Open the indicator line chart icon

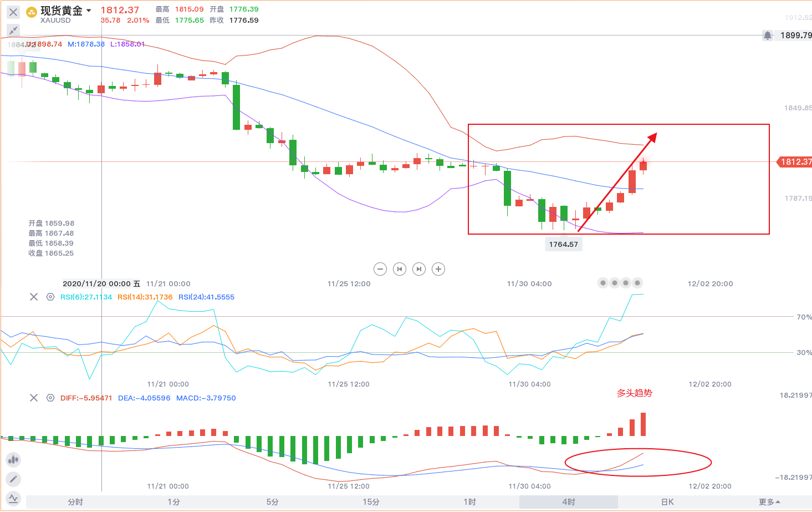point(13,499)
